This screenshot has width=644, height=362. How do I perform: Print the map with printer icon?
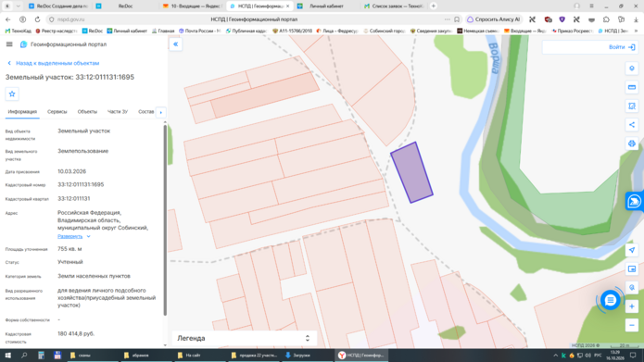click(x=632, y=144)
